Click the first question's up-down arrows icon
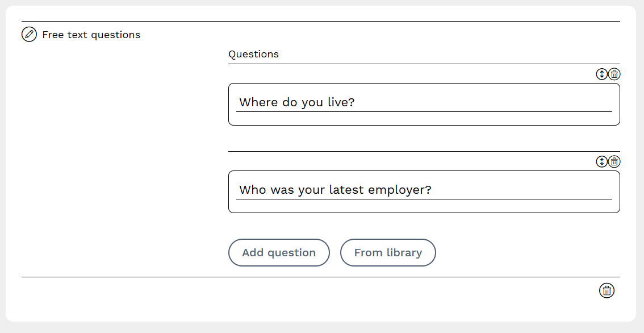 (x=601, y=74)
